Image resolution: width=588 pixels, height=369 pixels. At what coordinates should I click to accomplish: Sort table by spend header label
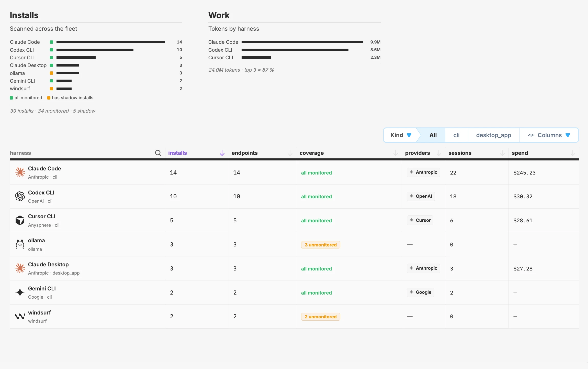coord(520,153)
